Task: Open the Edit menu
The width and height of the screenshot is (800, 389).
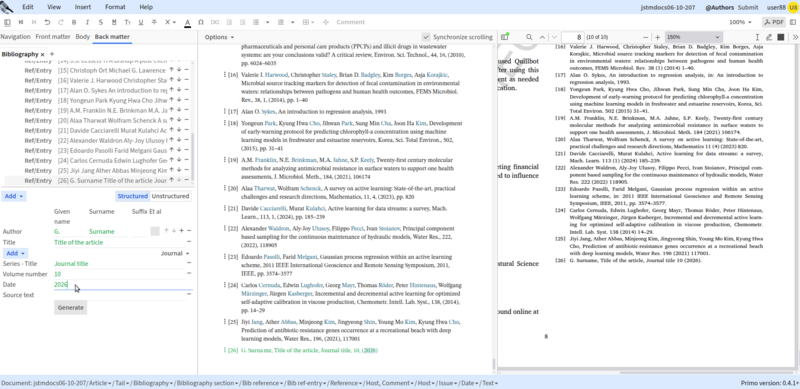Action: (28, 7)
